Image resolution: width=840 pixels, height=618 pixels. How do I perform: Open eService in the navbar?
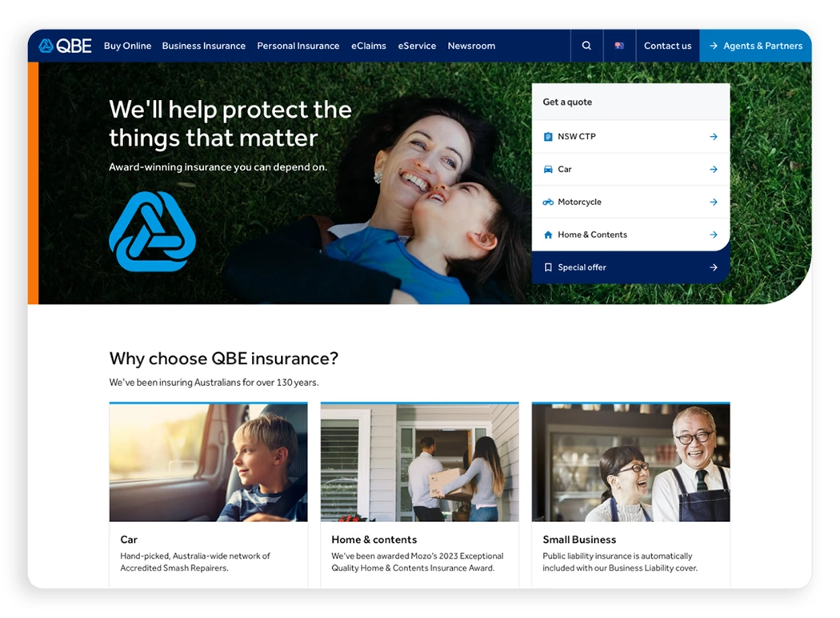417,46
